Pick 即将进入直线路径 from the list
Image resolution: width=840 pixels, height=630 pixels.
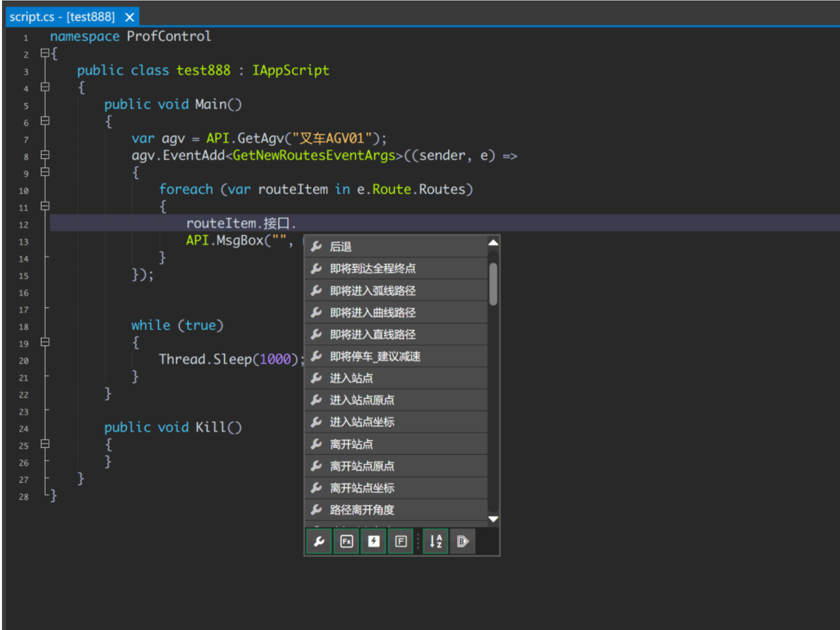[396, 334]
